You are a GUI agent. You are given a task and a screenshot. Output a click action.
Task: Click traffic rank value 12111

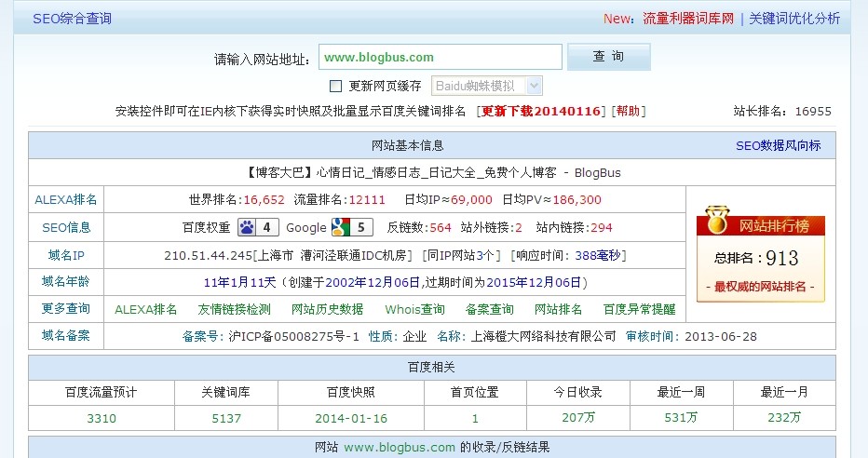pos(367,200)
